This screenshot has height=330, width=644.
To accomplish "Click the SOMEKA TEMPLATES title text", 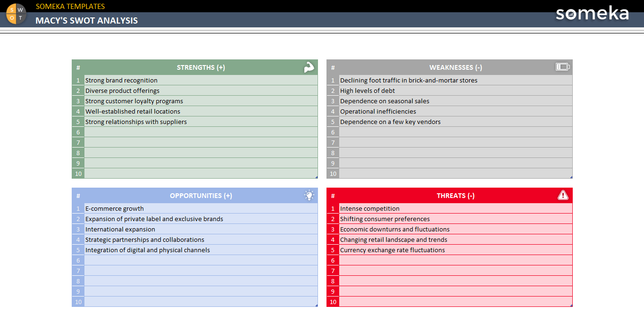I will 70,7.
